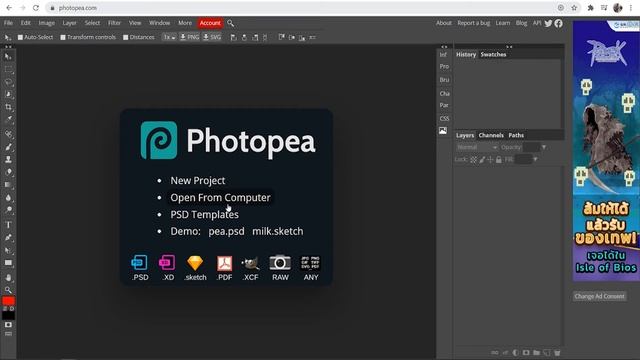This screenshot has width=640, height=360.
Task: Toggle lock image pixels brush icon
Action: [482, 160]
